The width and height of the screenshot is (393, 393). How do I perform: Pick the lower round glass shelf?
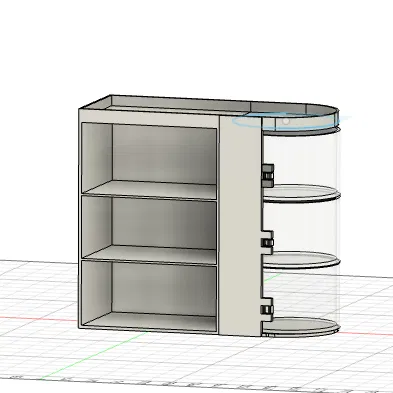301,260
